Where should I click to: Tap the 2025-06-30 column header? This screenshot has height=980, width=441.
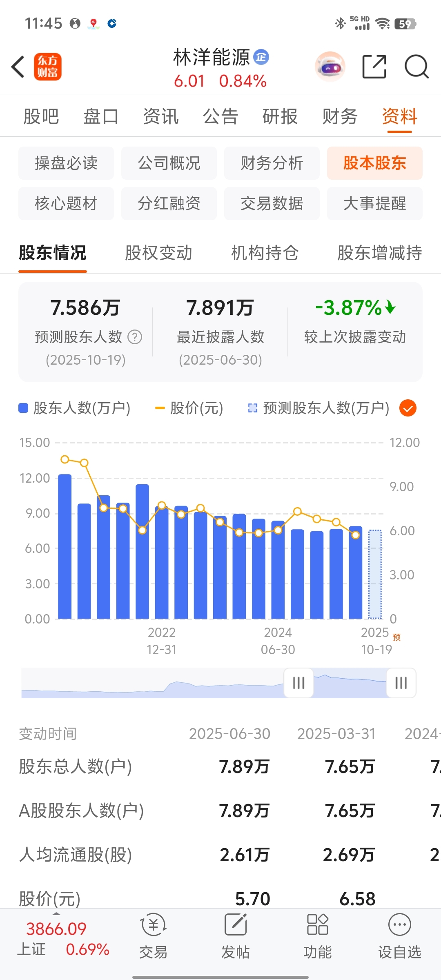point(229,734)
